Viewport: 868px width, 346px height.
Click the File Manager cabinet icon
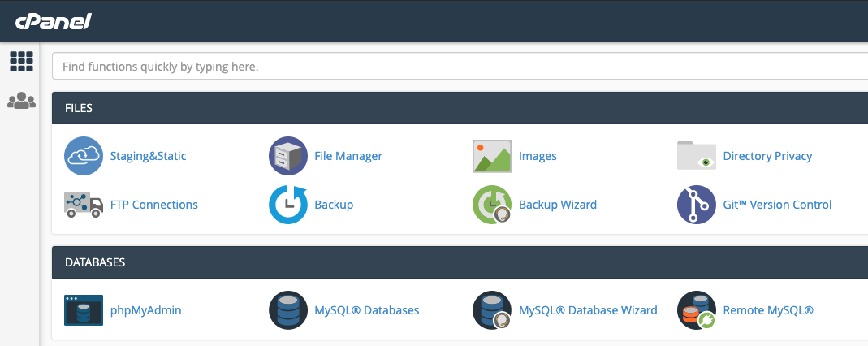pos(288,156)
